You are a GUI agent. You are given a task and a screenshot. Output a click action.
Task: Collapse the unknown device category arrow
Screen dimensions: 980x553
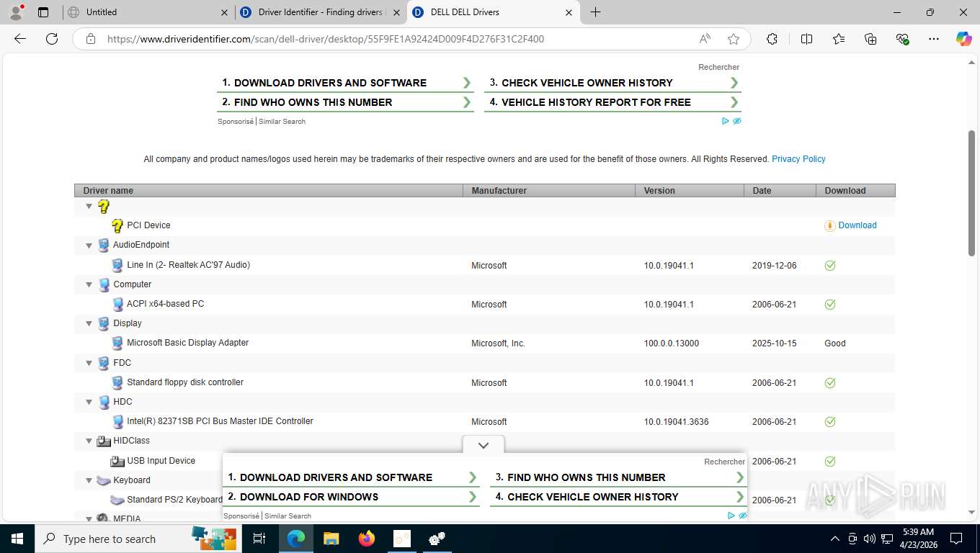tap(89, 207)
